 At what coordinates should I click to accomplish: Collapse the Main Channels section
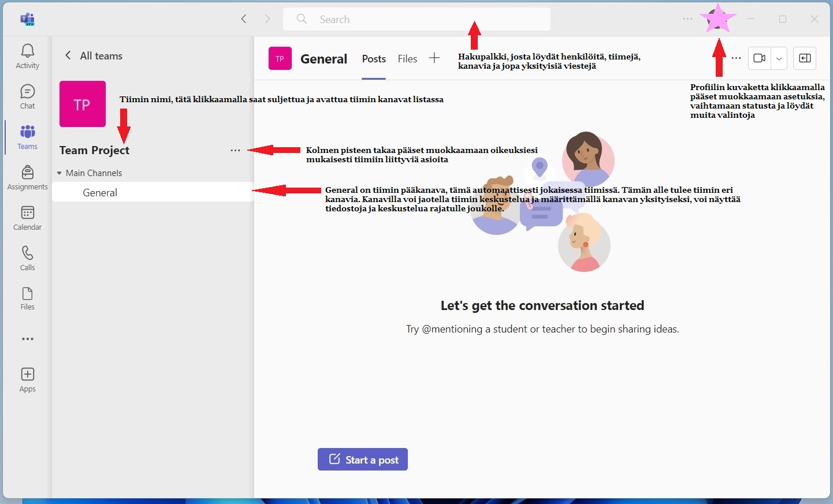(59, 173)
